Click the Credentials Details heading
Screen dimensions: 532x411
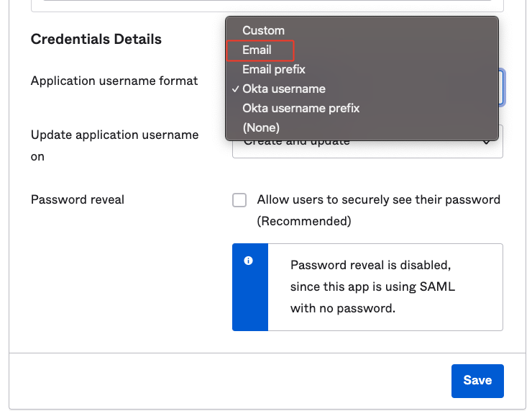[96, 39]
